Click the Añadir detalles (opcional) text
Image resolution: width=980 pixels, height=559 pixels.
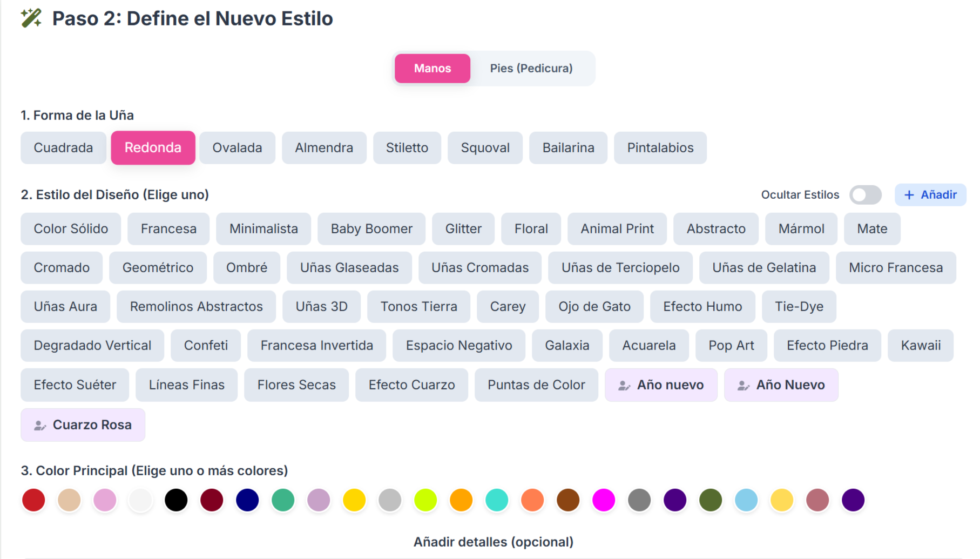(494, 542)
